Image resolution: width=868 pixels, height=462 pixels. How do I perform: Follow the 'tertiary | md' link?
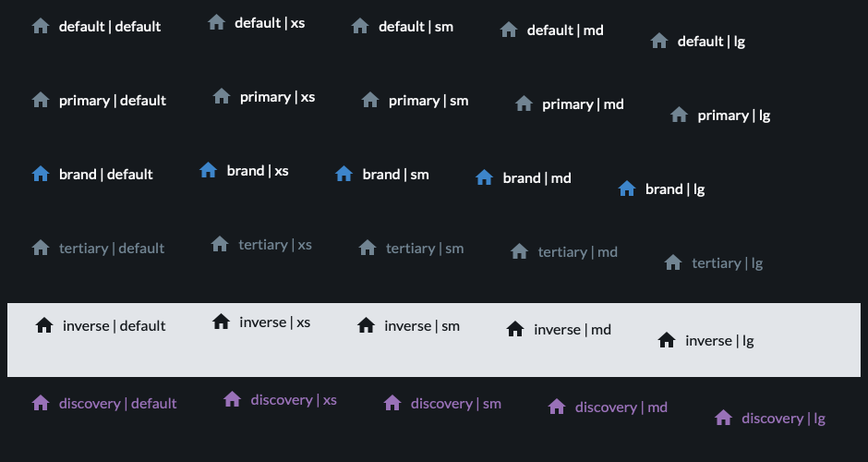coord(577,252)
